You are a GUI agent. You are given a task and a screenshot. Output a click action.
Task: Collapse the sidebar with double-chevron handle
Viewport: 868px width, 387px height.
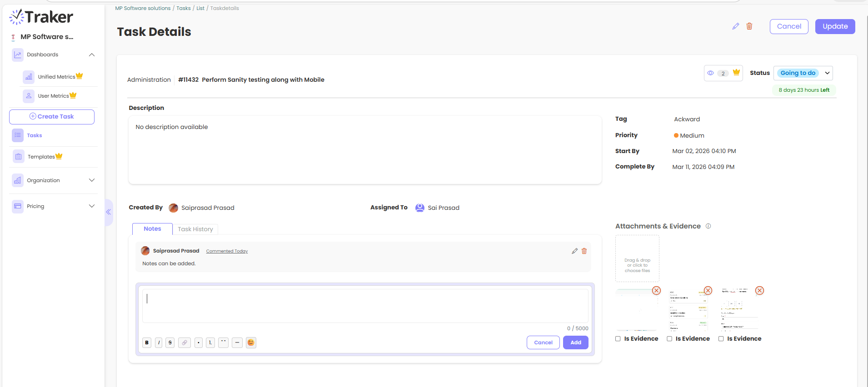pos(109,212)
